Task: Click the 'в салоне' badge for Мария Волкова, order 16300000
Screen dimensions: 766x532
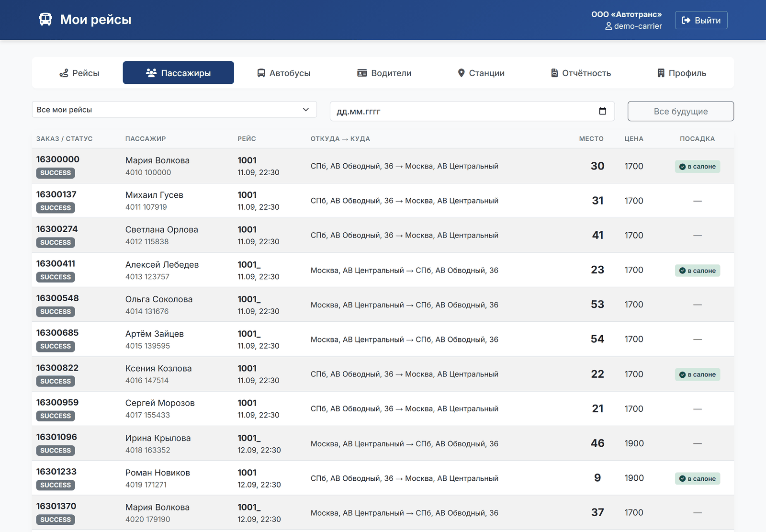Action: coord(698,167)
